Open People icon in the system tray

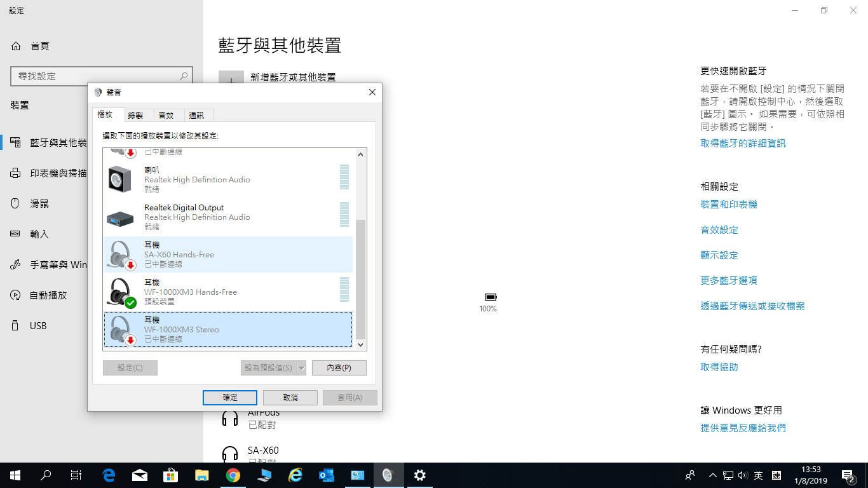[690, 475]
